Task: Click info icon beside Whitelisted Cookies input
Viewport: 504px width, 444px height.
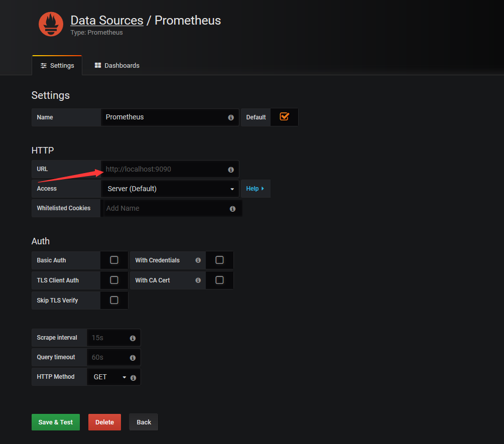Action: tap(233, 209)
